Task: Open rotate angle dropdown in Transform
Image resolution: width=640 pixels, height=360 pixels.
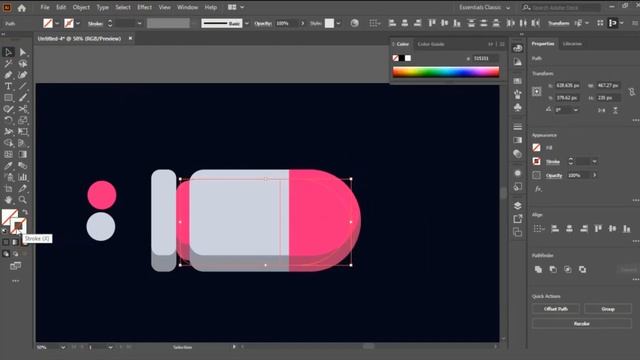Action: (576, 110)
